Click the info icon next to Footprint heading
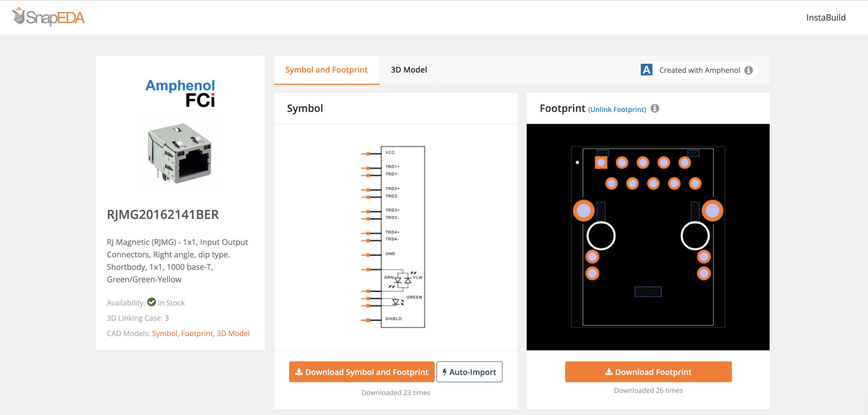The height and width of the screenshot is (415, 868). pyautogui.click(x=655, y=109)
